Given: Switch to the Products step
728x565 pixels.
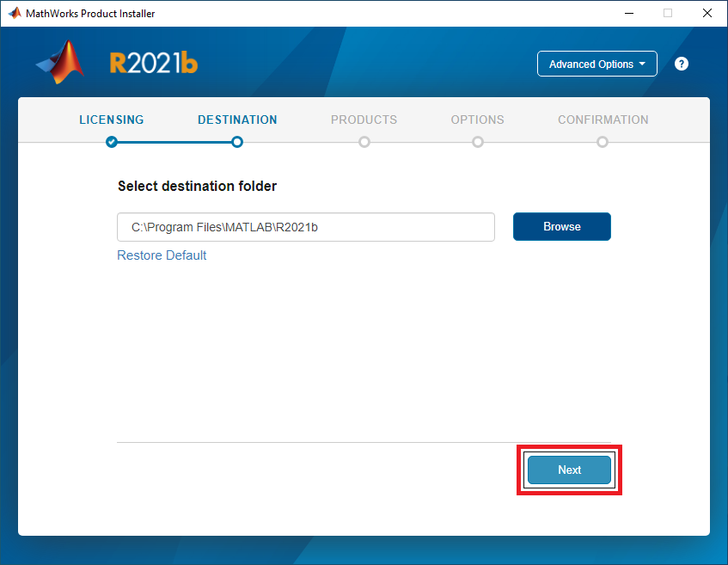Looking at the screenshot, I should point(364,120).
